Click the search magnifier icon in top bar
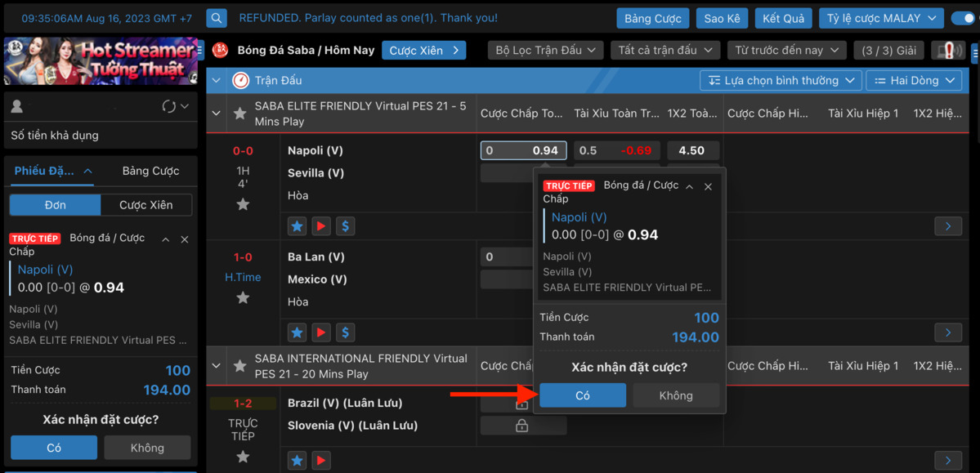 [217, 18]
